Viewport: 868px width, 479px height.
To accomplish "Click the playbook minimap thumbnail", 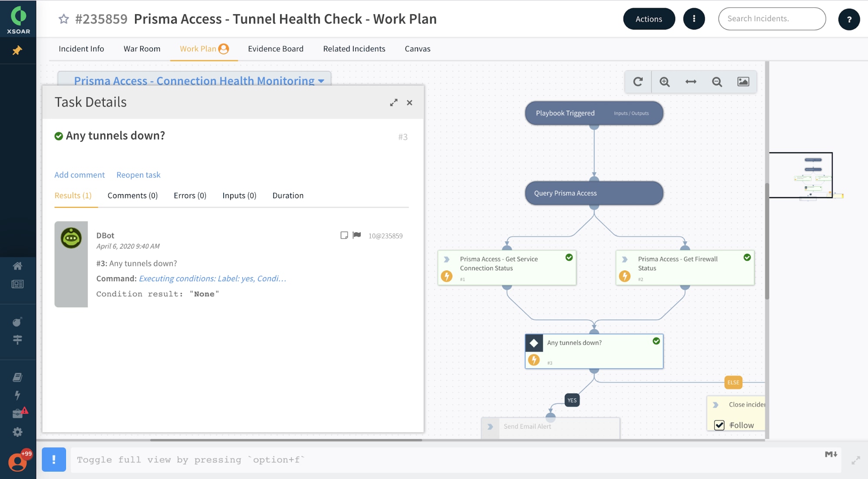I will tap(801, 175).
